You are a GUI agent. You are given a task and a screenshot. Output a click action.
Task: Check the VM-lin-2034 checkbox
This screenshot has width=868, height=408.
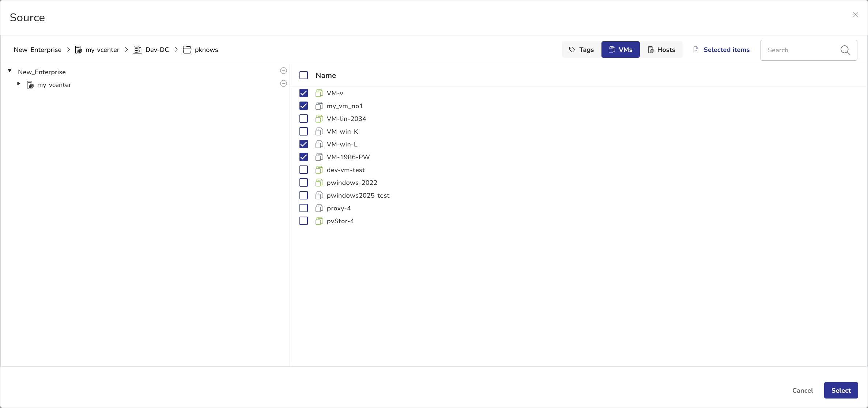303,119
